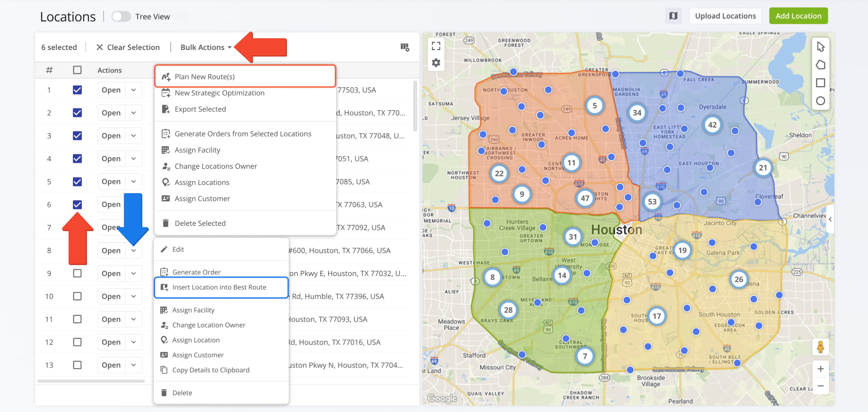Click map cluster marker 26

point(739,279)
